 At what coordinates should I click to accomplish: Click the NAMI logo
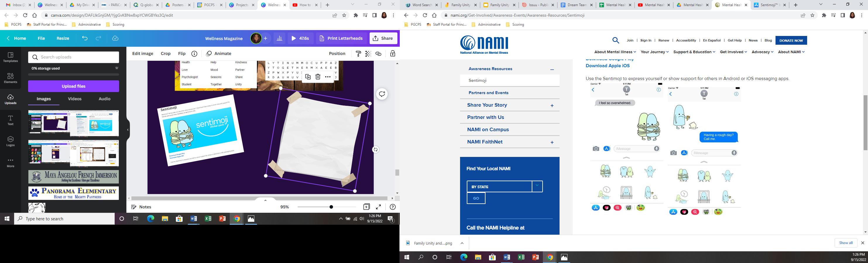[484, 45]
